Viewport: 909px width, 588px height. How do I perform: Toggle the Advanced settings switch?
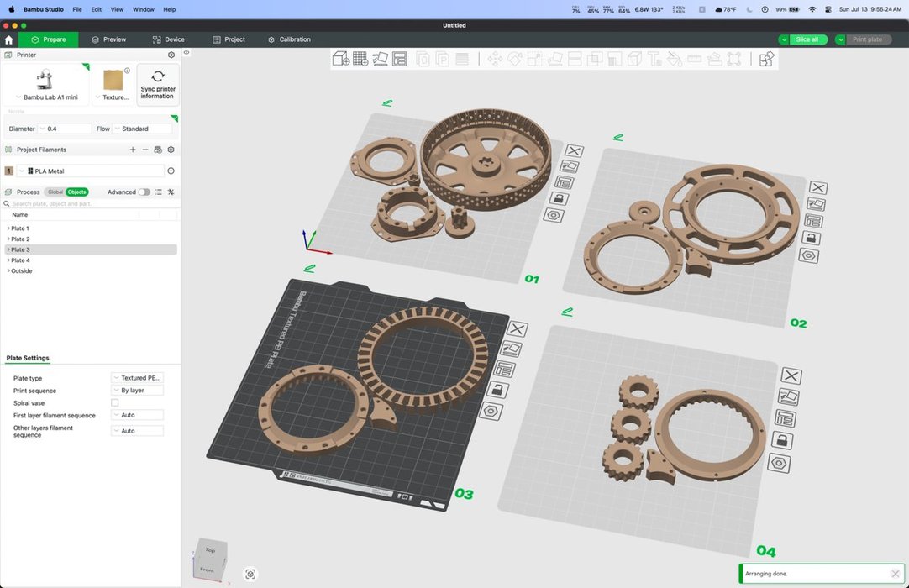pyautogui.click(x=144, y=192)
